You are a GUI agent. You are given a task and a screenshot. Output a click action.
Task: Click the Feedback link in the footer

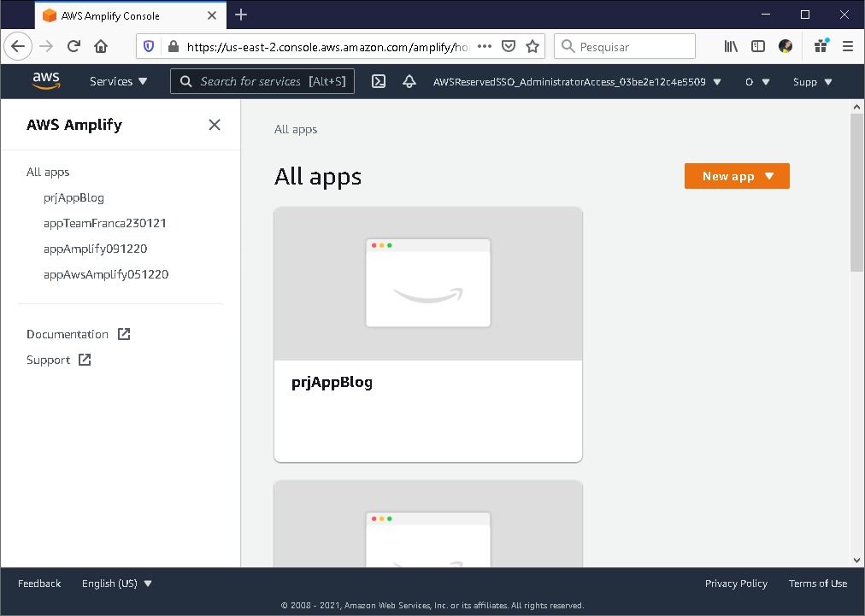[x=39, y=584]
